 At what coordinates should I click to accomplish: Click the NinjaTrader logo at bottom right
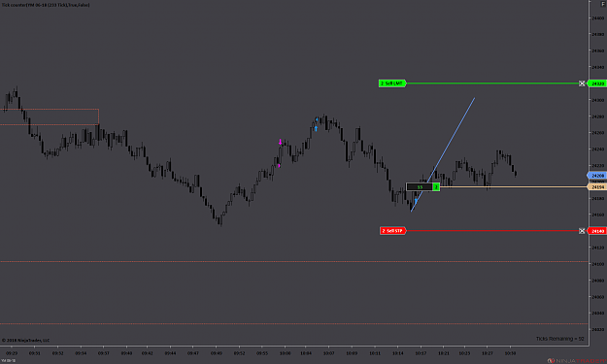coord(577,361)
